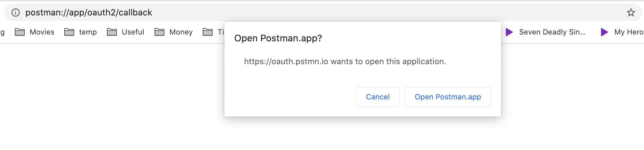
Task: Click the folder icon beside temp
Action: click(69, 32)
